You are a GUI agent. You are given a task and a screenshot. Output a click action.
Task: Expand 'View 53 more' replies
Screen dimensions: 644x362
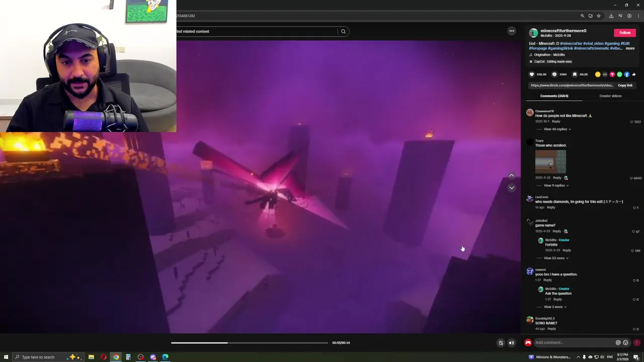click(x=556, y=258)
